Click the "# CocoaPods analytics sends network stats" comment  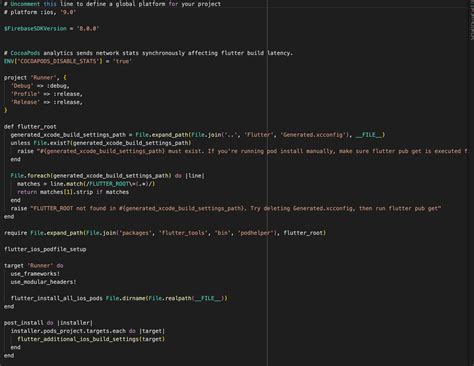click(x=148, y=53)
